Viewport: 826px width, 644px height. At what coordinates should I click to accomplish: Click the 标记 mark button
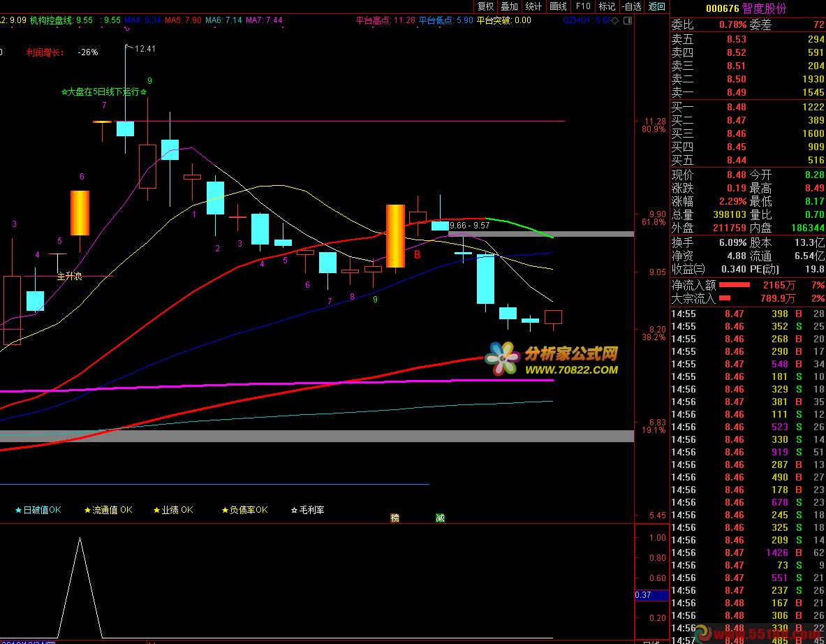(607, 6)
